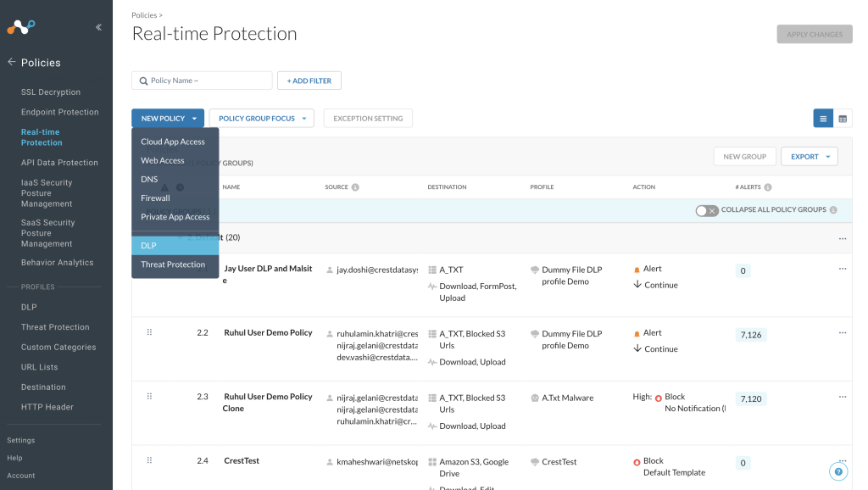Open SSL Decryption in sidebar
The width and height of the screenshot is (868, 490).
51,92
